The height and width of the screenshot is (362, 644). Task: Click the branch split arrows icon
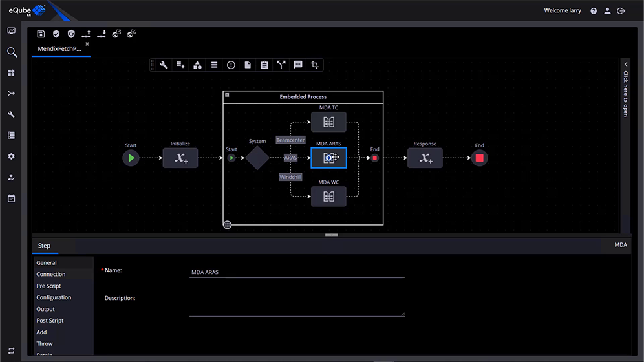[x=281, y=65]
